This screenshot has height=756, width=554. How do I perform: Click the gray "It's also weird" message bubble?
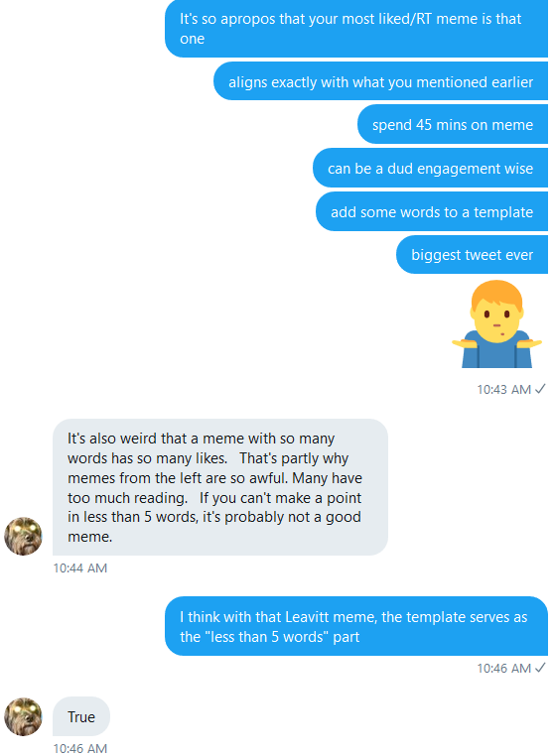click(220, 487)
